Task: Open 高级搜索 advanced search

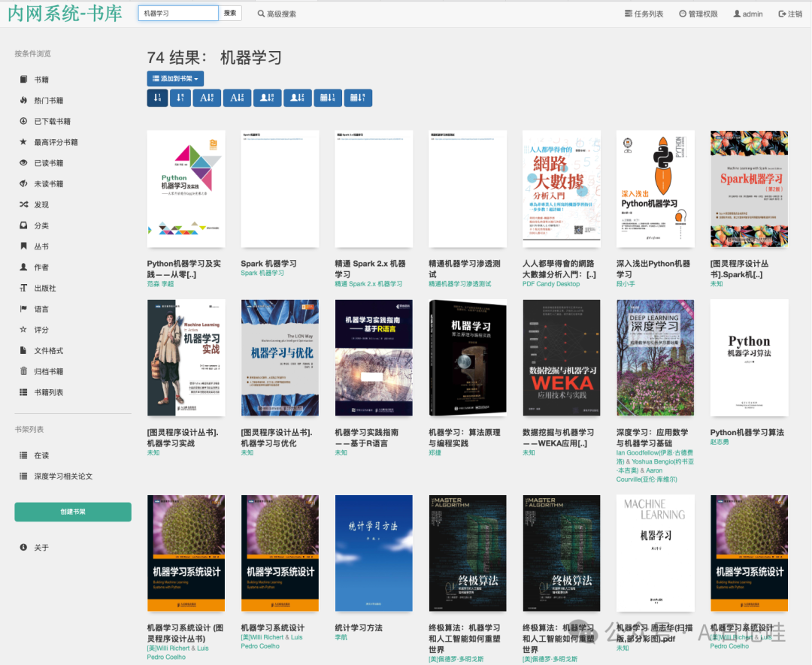Action: 277,14
